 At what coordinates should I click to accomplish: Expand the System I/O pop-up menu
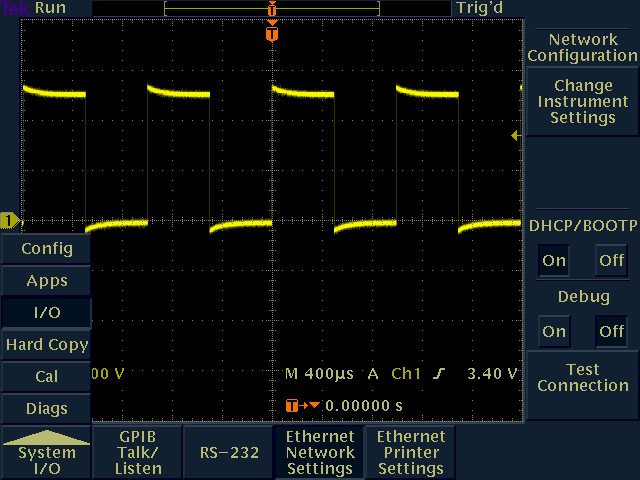[45, 453]
